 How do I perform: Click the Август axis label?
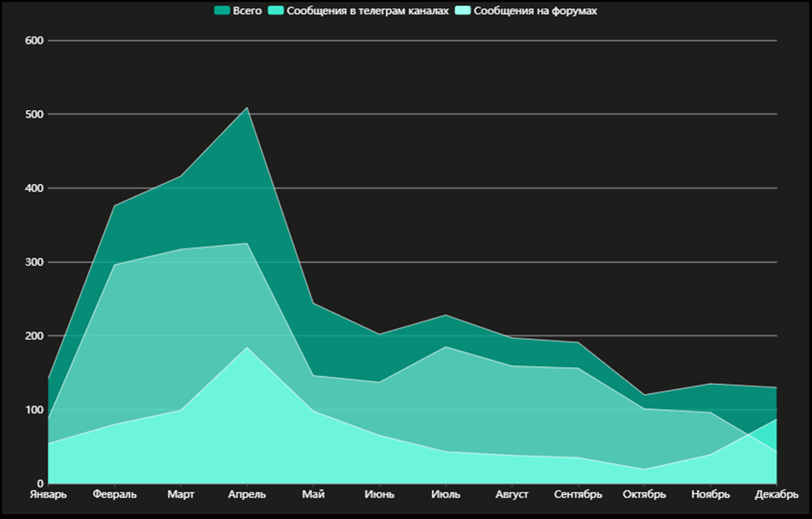click(512, 494)
